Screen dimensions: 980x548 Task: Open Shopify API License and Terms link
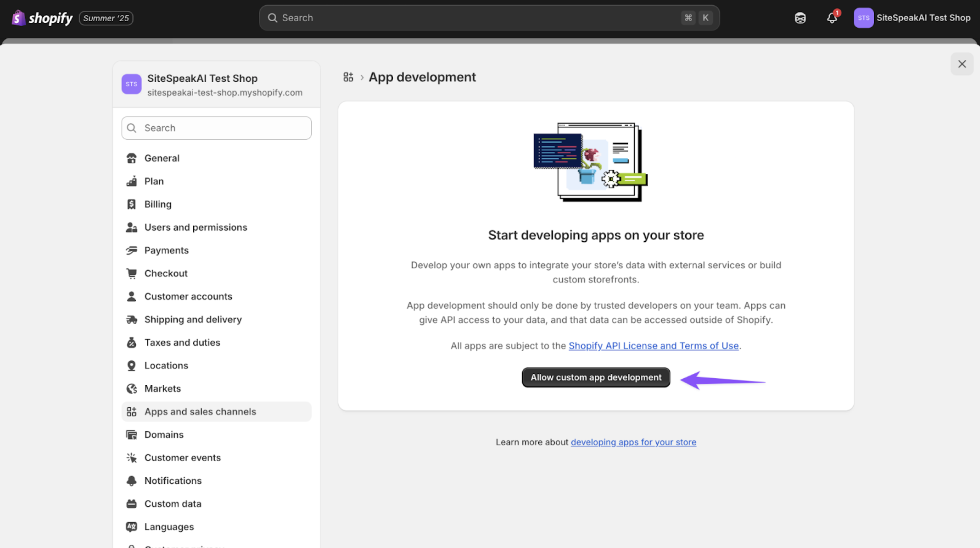[x=653, y=346]
